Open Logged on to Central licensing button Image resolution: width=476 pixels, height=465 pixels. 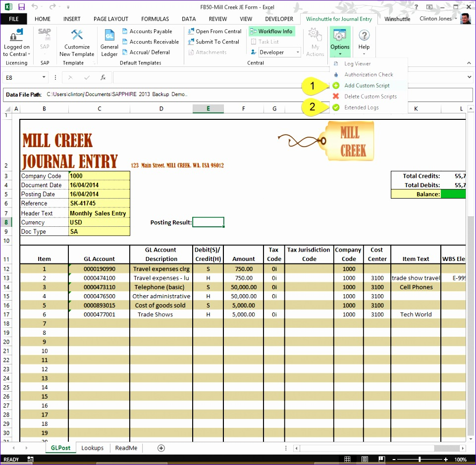tap(16, 43)
